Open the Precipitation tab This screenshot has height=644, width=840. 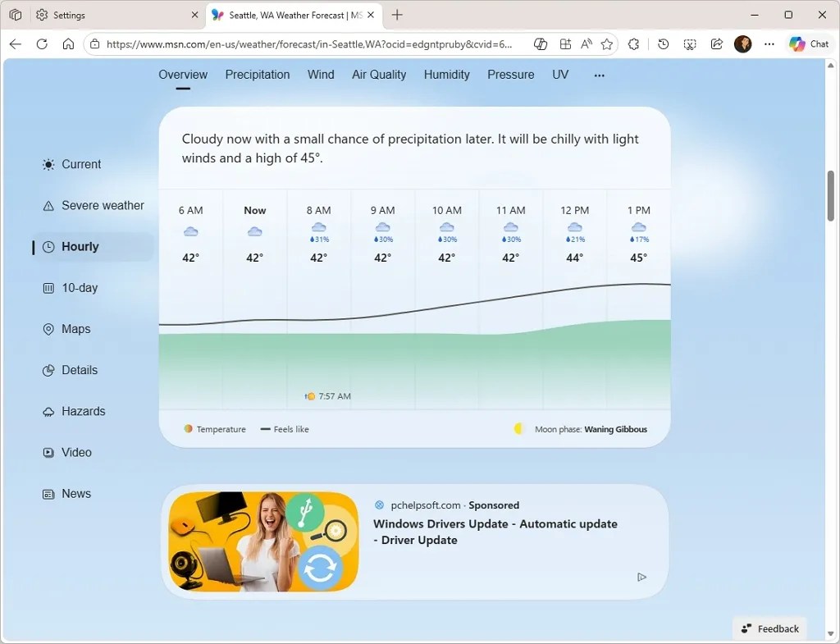pyautogui.click(x=257, y=75)
